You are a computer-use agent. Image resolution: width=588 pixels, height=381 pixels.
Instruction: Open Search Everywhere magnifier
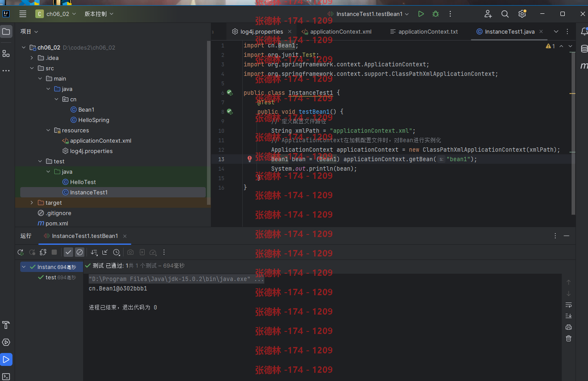(x=505, y=14)
